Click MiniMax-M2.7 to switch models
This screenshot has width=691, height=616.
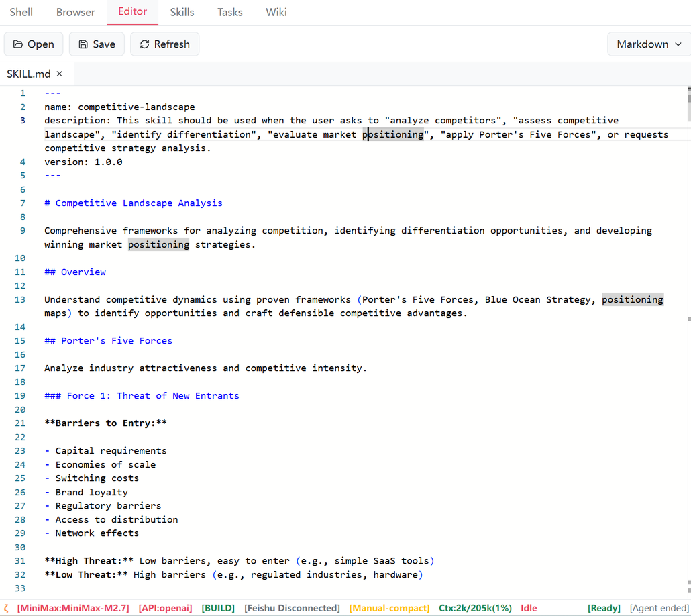(74, 608)
